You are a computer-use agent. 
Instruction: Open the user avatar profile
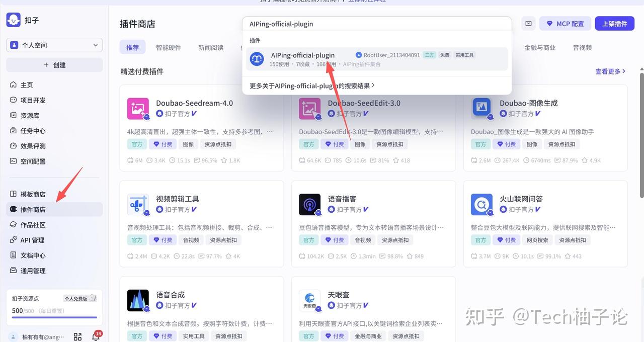14,336
